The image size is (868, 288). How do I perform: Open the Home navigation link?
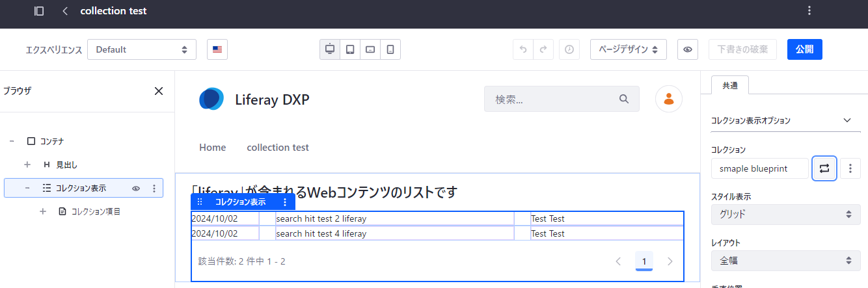tap(212, 148)
